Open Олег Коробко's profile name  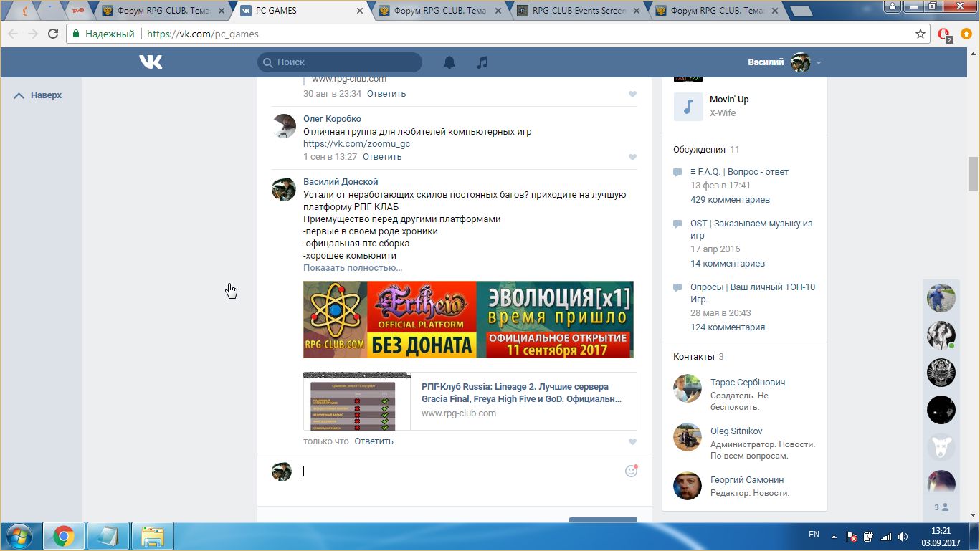[x=332, y=119]
